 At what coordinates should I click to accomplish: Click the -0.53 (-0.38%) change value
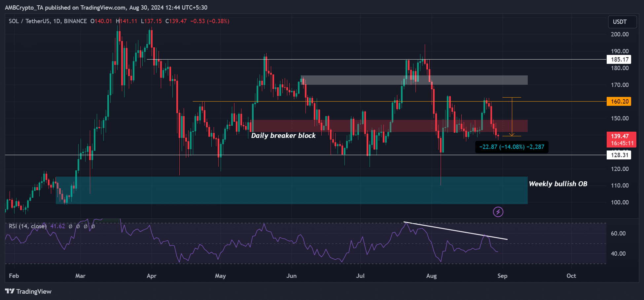[210, 21]
